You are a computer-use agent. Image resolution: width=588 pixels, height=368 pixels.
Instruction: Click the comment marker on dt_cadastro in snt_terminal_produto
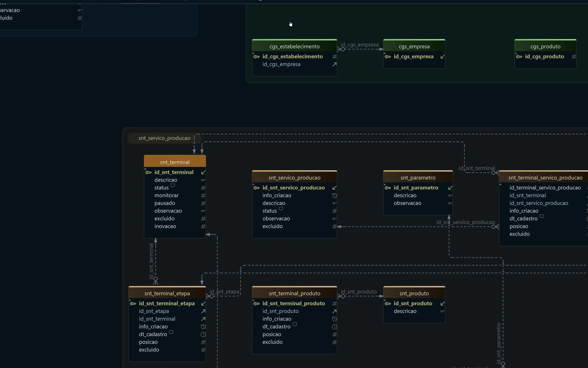click(x=295, y=324)
